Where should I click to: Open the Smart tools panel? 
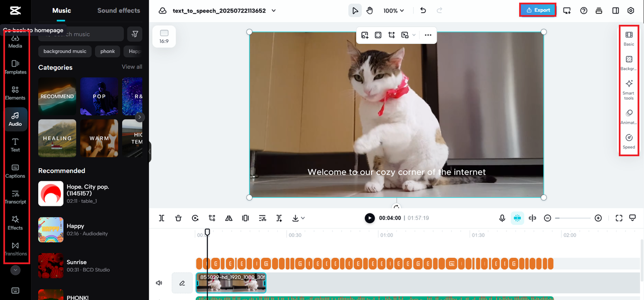(629, 89)
